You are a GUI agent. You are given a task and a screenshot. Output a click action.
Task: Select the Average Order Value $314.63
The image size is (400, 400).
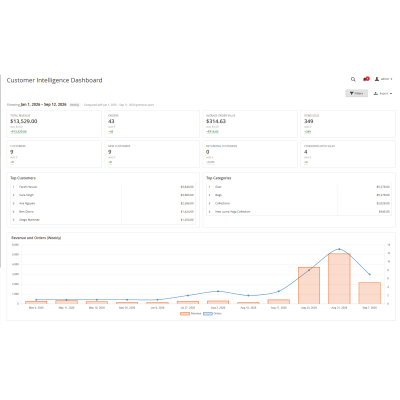(216, 121)
